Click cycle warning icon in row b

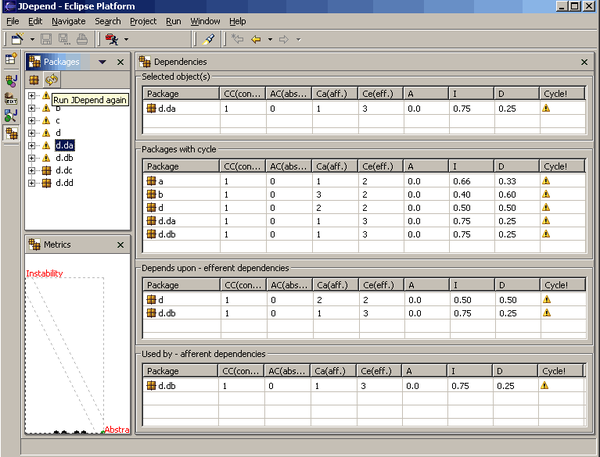[x=546, y=194]
